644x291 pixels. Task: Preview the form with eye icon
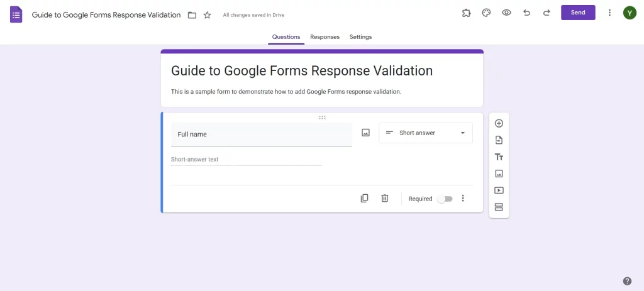point(506,13)
